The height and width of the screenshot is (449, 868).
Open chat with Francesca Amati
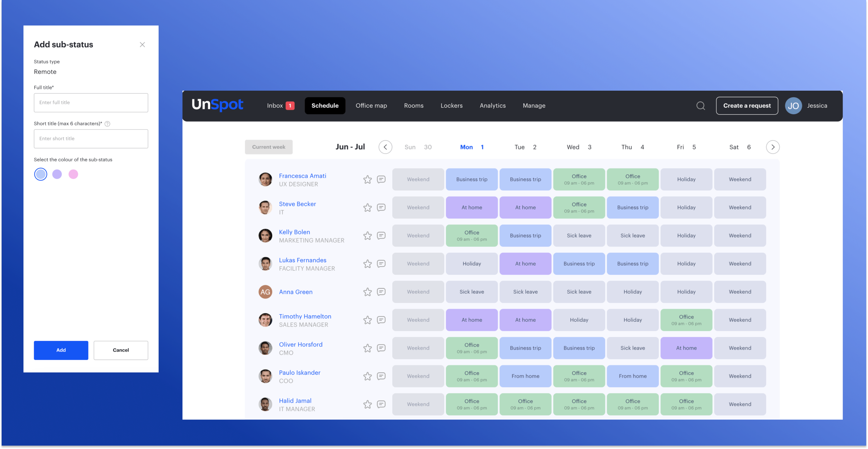(x=381, y=179)
